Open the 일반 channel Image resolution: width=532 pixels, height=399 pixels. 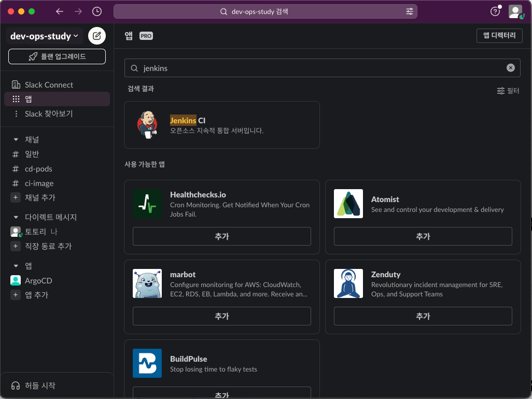[57, 154]
